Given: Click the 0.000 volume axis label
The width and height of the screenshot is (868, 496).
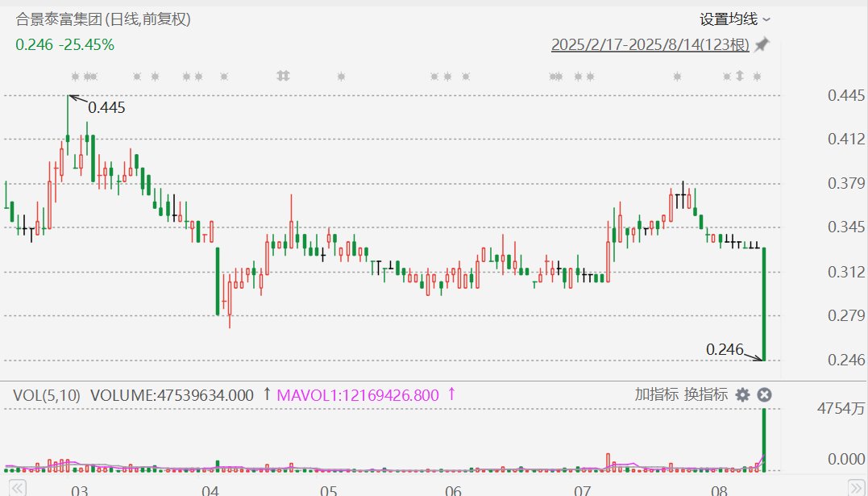Looking at the screenshot, I should point(846,459).
